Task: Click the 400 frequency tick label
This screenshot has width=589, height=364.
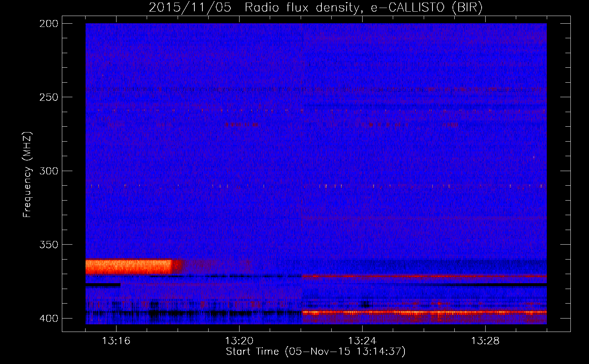Action: [49, 318]
